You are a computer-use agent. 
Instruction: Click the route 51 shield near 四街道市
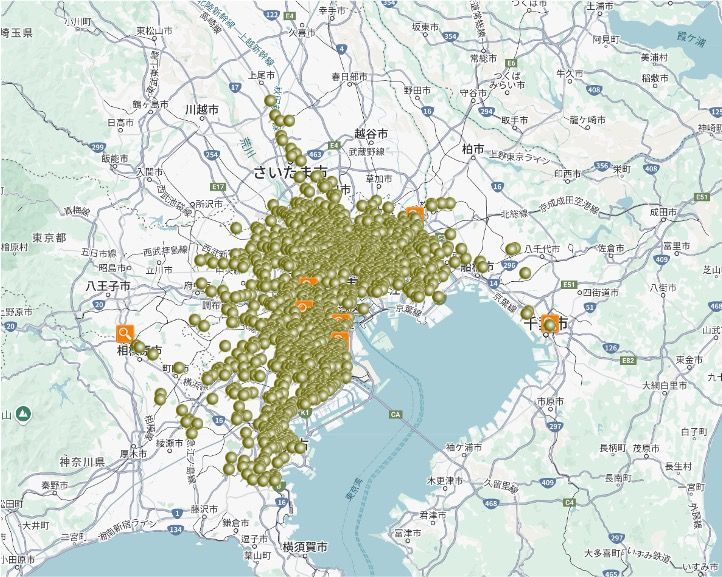point(589,307)
